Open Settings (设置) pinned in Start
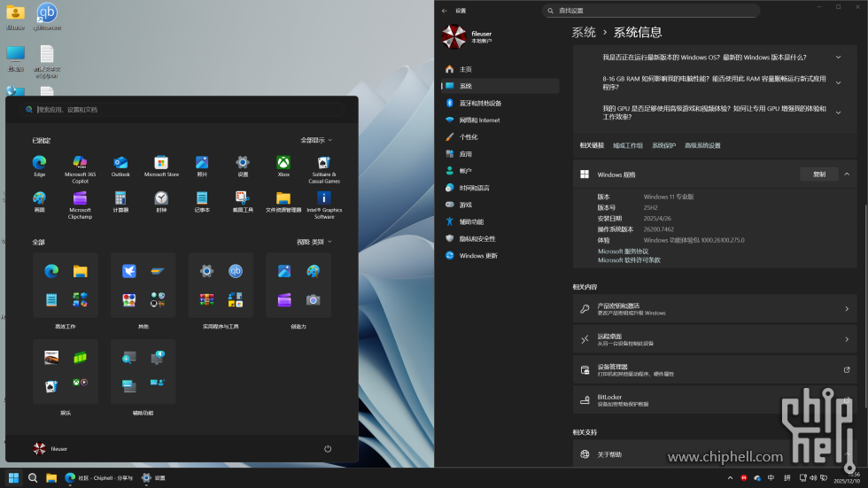868x488 pixels. (243, 166)
